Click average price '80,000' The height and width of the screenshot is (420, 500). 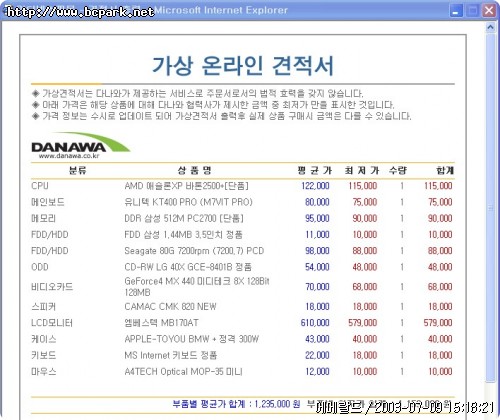[x=317, y=202]
